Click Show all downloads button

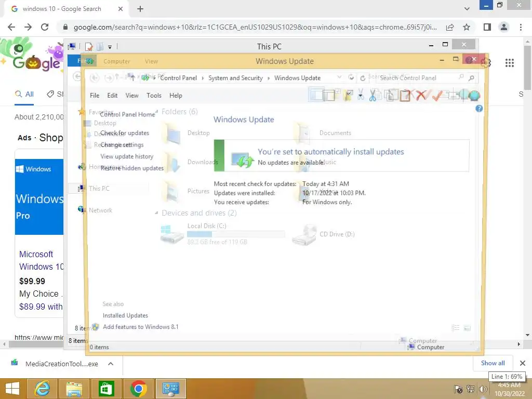coord(493,363)
